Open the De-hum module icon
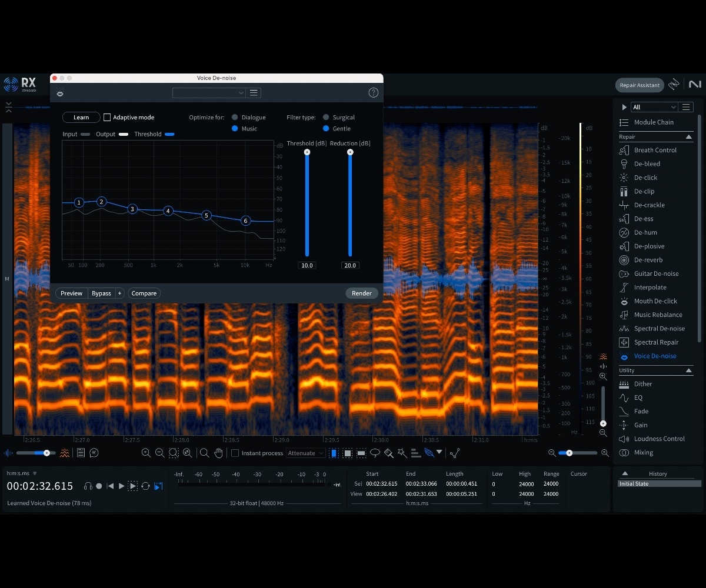Image resolution: width=706 pixels, height=588 pixels. (x=624, y=232)
